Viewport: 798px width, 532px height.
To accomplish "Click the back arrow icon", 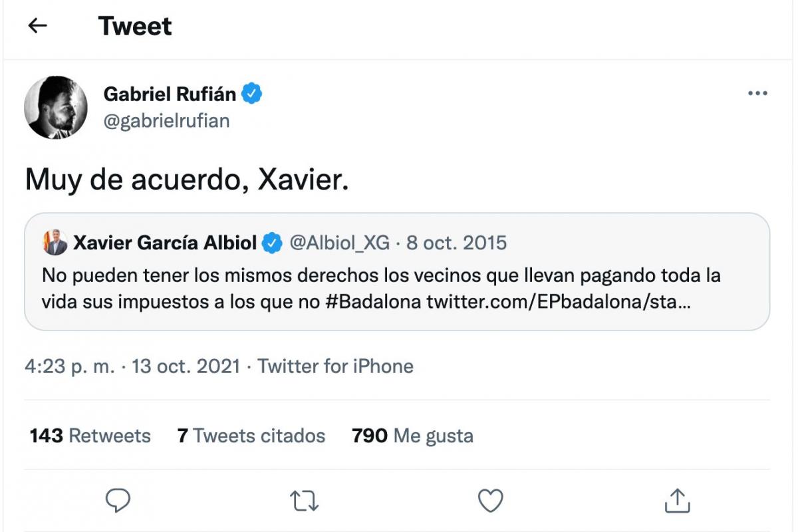I will click(x=38, y=26).
